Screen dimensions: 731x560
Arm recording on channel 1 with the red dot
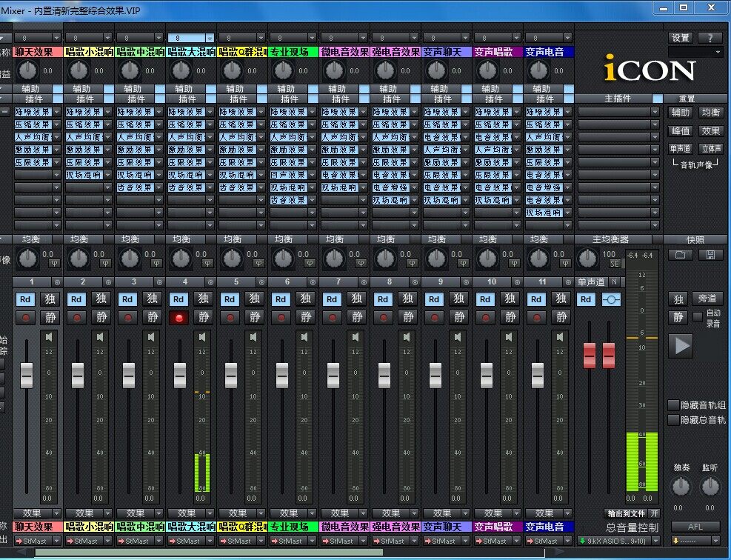click(26, 318)
